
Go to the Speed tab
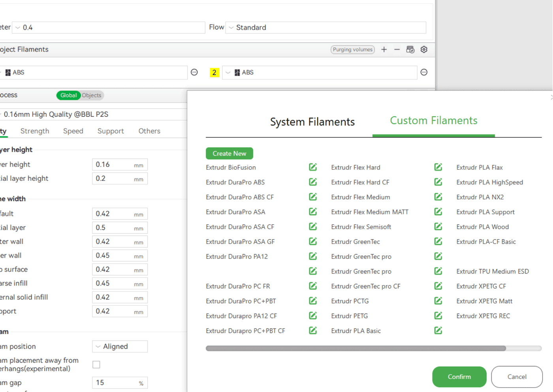tap(73, 131)
